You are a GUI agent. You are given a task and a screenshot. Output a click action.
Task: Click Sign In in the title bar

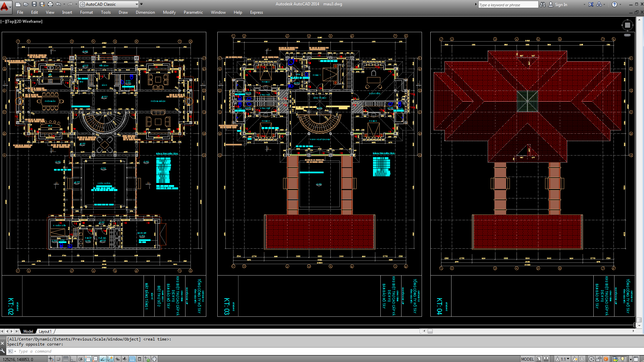coord(560,4)
